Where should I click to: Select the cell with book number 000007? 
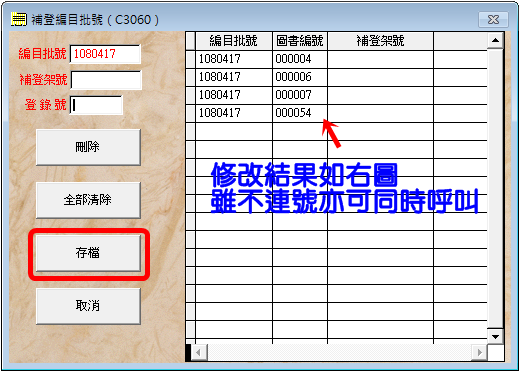(x=300, y=96)
